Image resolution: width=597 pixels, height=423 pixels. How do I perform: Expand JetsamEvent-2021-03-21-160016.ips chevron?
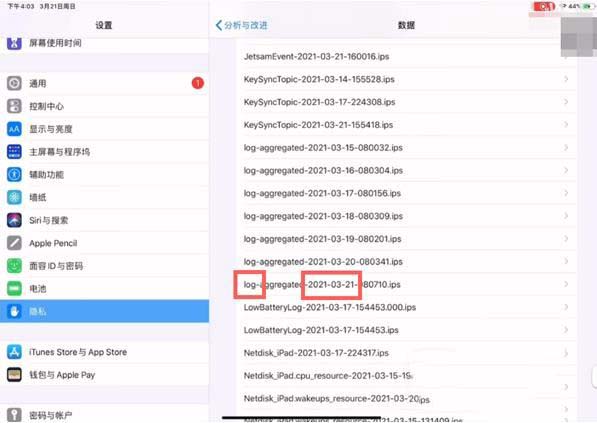tap(566, 56)
